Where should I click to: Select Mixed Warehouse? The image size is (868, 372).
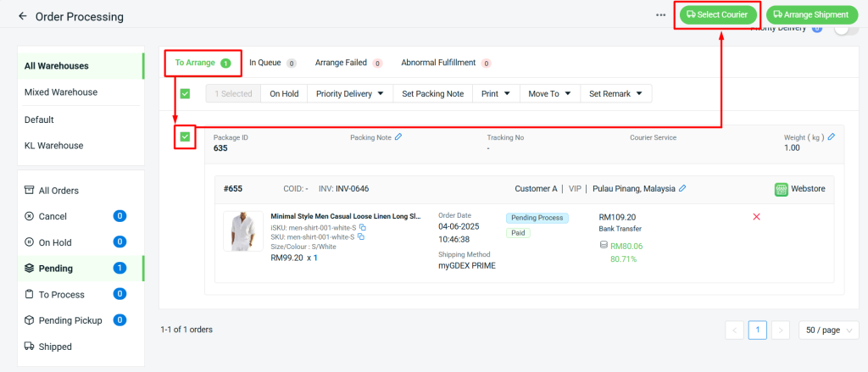81,92
